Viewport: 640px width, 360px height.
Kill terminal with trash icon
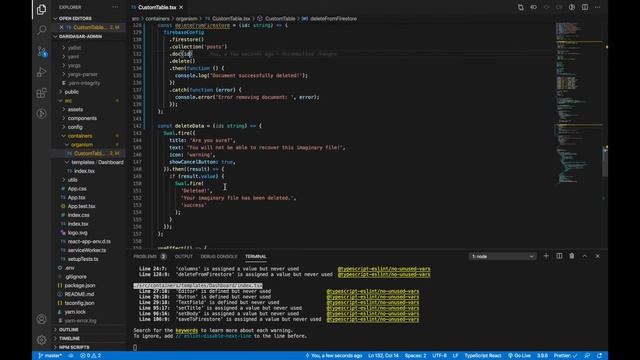point(572,256)
